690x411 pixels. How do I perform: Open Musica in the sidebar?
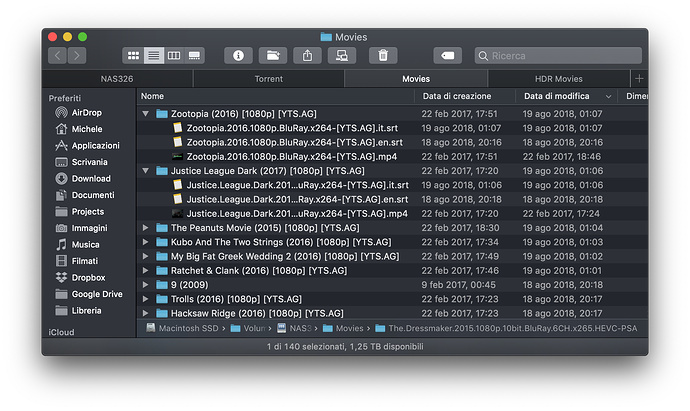point(85,245)
